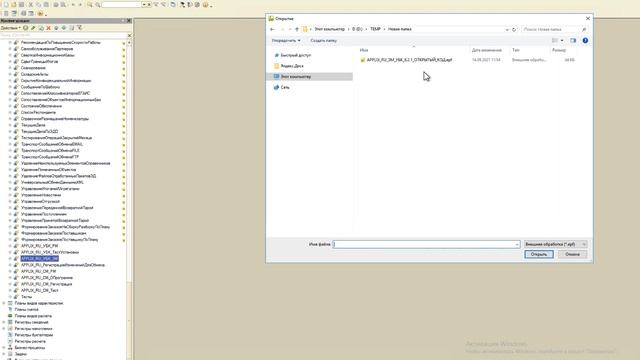Click the Открыть button
The height and width of the screenshot is (360, 640).
coord(539,254)
